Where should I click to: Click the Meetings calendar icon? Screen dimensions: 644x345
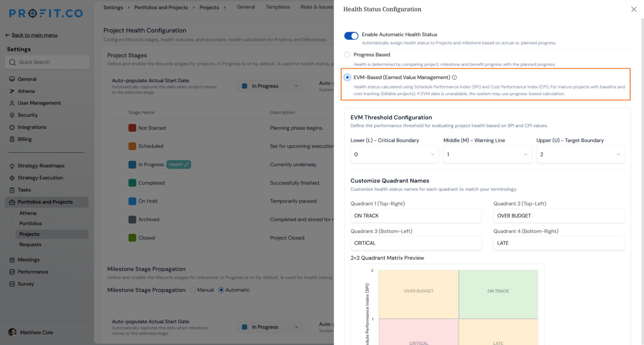click(x=12, y=260)
